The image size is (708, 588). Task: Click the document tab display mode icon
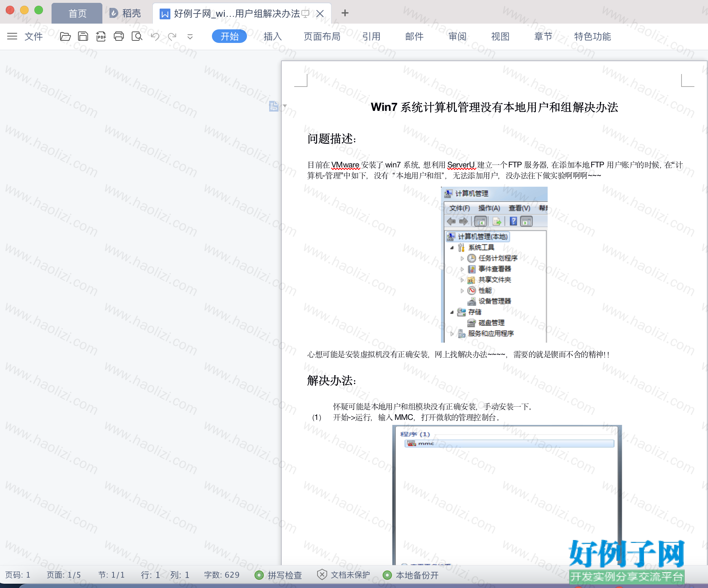point(305,14)
